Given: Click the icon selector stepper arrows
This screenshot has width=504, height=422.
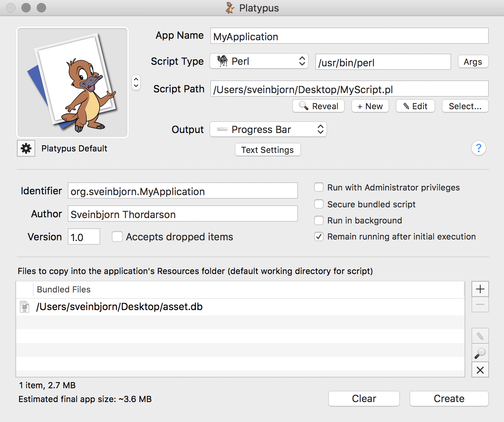Looking at the screenshot, I should tap(136, 82).
